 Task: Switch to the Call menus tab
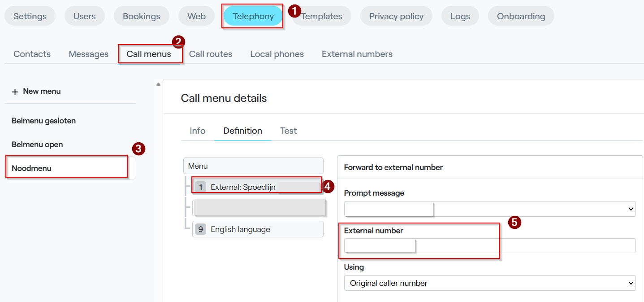(149, 54)
